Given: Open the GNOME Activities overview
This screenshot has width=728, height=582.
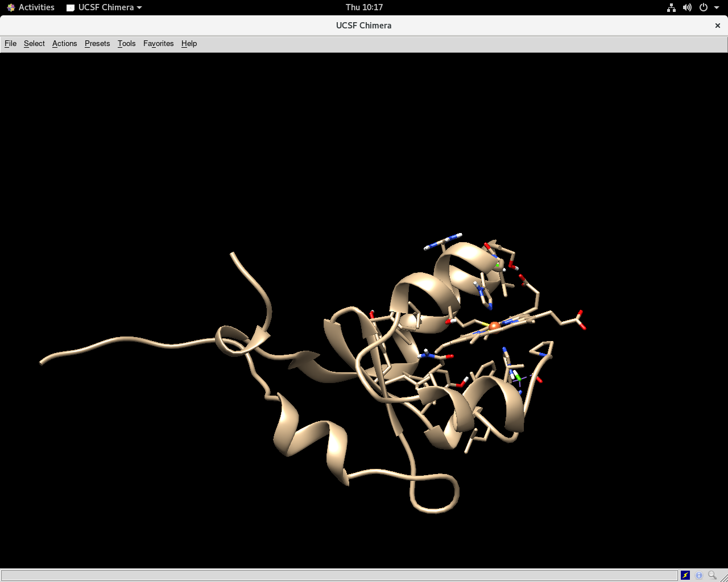Looking at the screenshot, I should pos(31,7).
